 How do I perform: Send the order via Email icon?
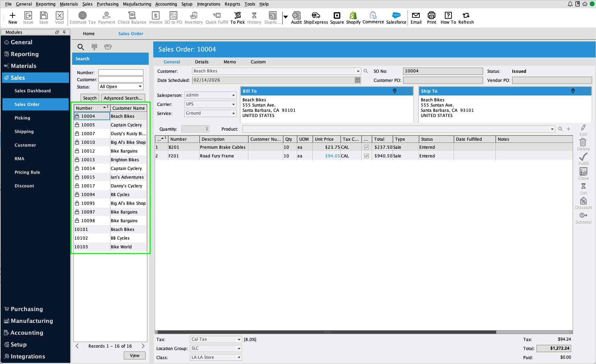pyautogui.click(x=416, y=18)
